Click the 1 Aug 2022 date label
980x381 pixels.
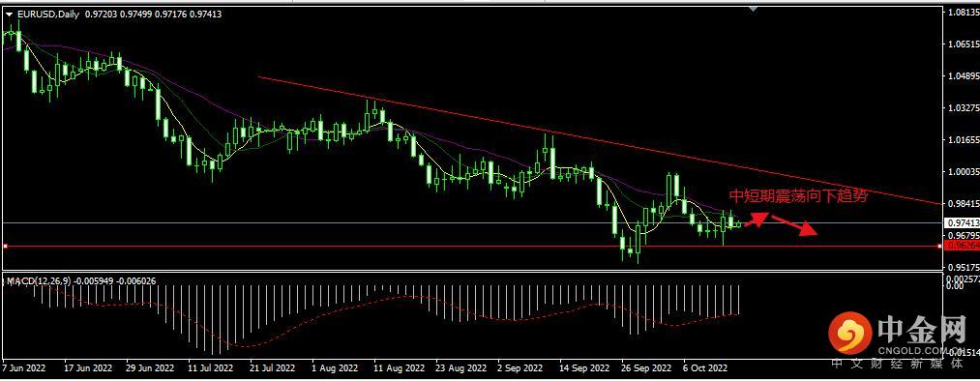(335, 368)
